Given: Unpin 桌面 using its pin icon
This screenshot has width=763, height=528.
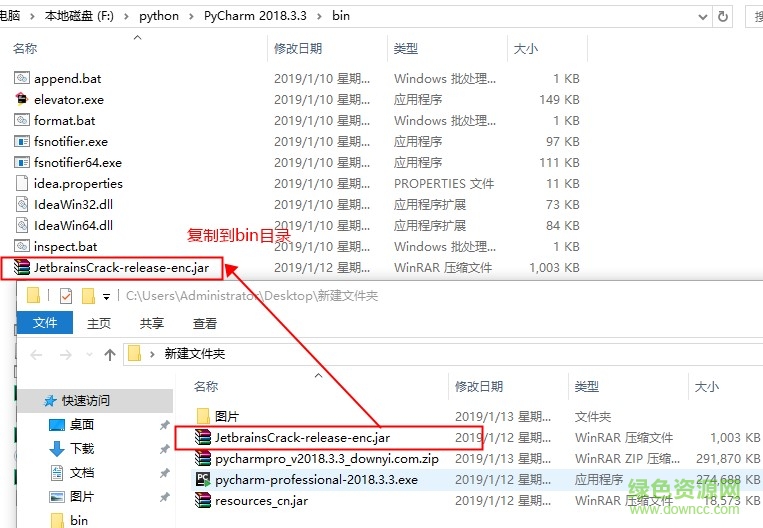Looking at the screenshot, I should [x=164, y=425].
